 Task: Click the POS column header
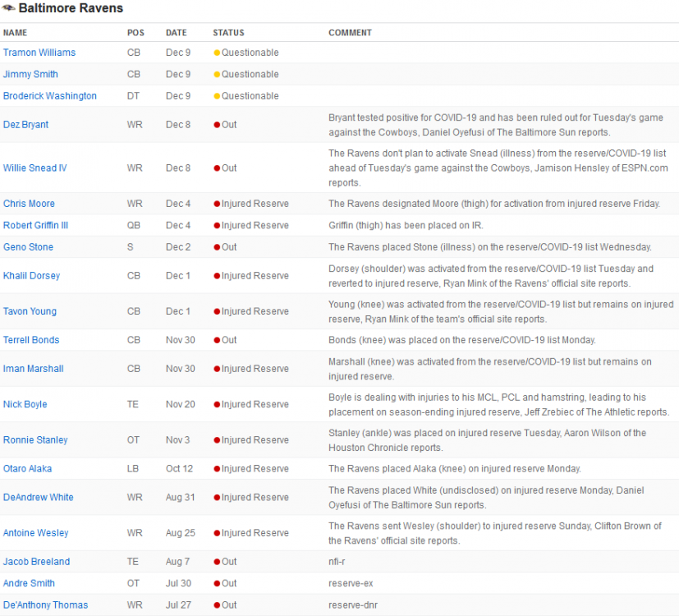click(x=135, y=33)
